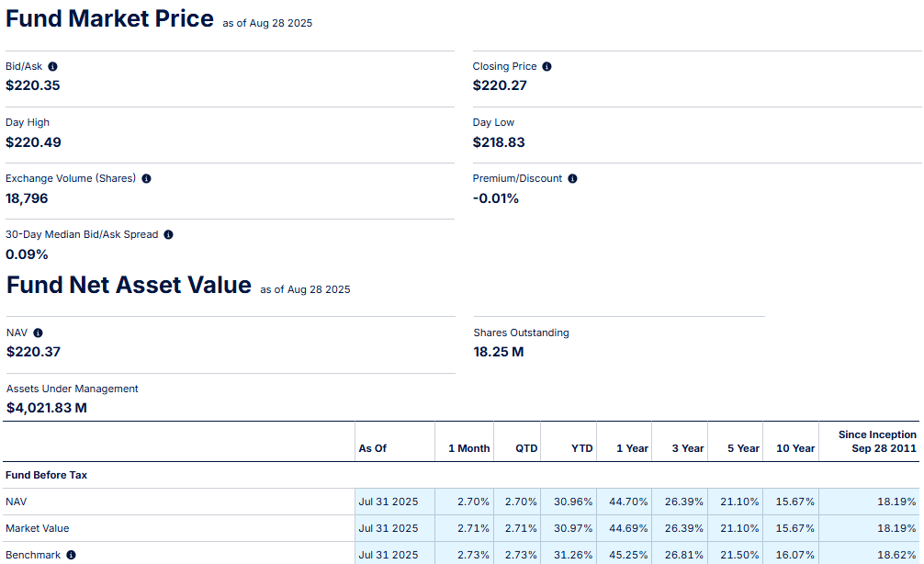This screenshot has height=564, width=924.
Task: Select the Assets Under Management value
Action: click(47, 408)
